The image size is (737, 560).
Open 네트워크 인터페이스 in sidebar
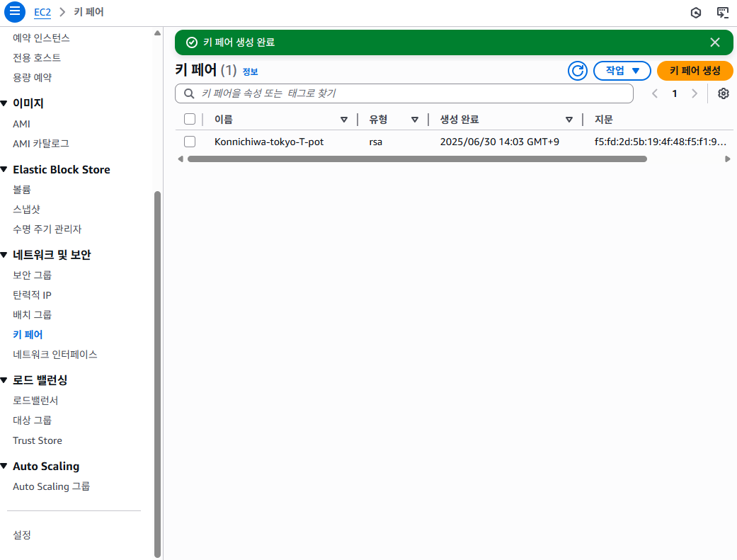[55, 354]
